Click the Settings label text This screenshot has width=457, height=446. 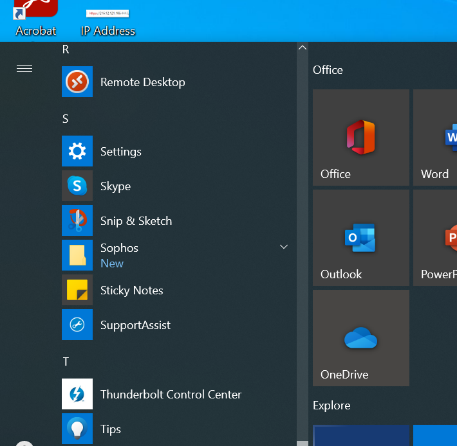tap(121, 152)
